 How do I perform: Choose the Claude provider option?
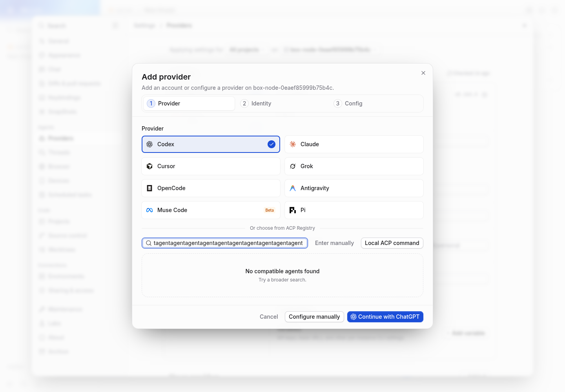(x=354, y=144)
